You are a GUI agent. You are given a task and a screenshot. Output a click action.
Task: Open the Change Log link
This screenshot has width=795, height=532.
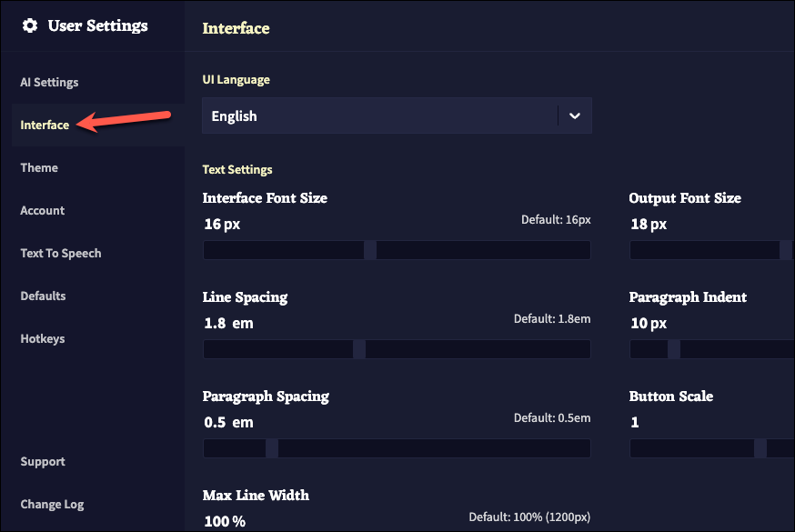pyautogui.click(x=52, y=504)
